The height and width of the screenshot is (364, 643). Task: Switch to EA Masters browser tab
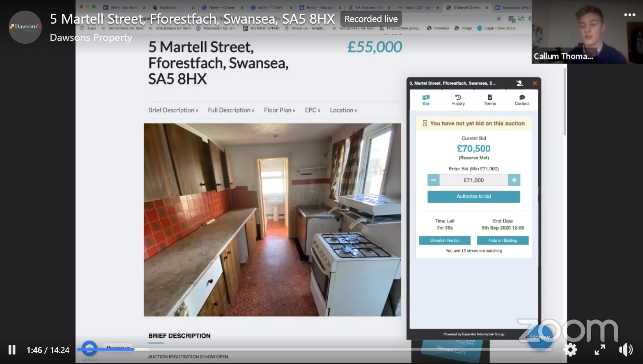369,7
